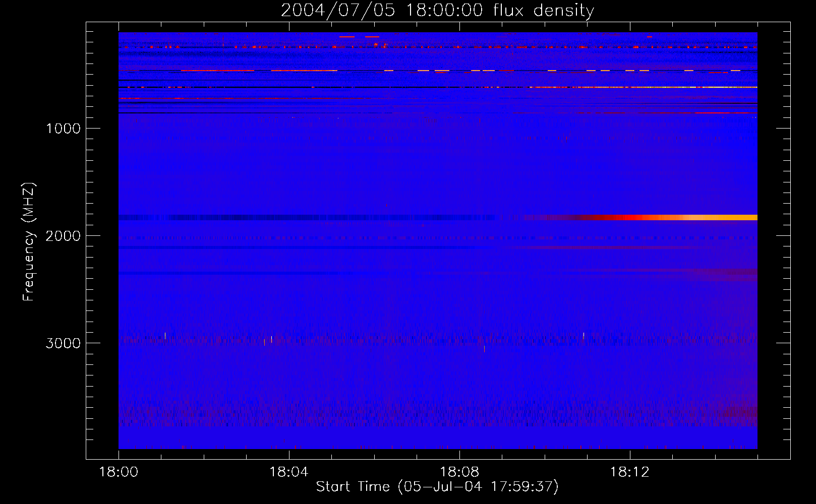Click the 'Start Time (05-Jul-04 17:59:37)' axis label

(x=437, y=487)
